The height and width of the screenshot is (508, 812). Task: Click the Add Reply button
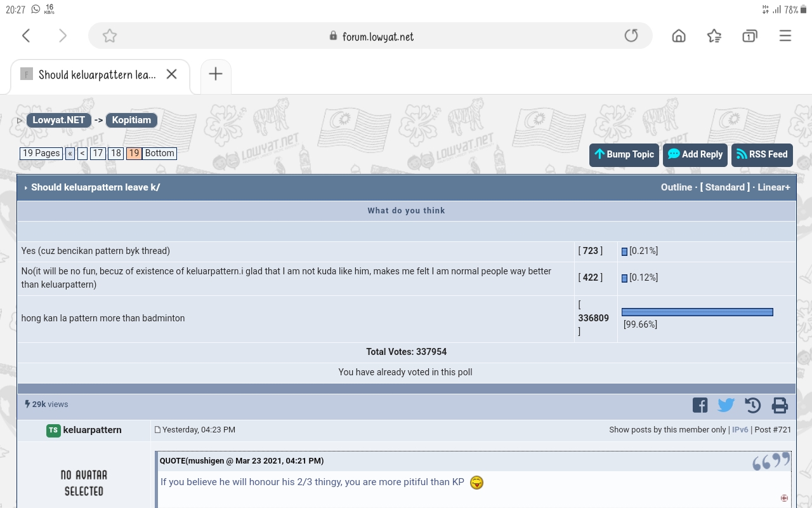(x=695, y=154)
